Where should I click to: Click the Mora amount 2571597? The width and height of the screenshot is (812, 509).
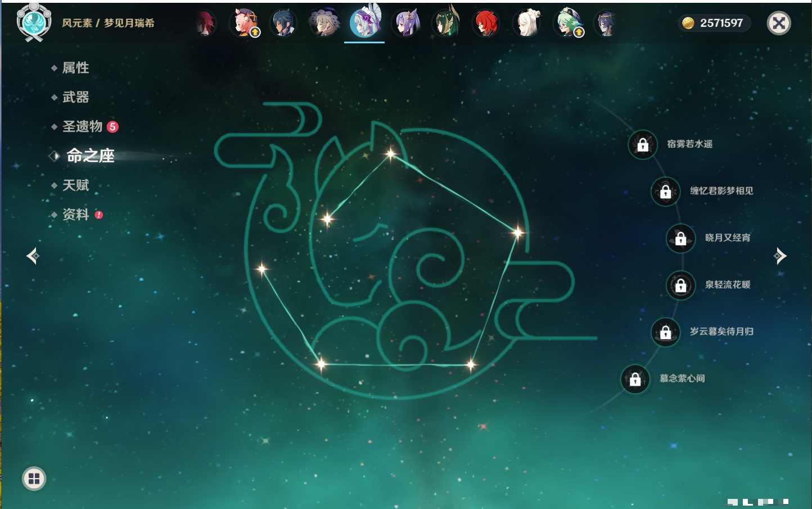(x=721, y=23)
